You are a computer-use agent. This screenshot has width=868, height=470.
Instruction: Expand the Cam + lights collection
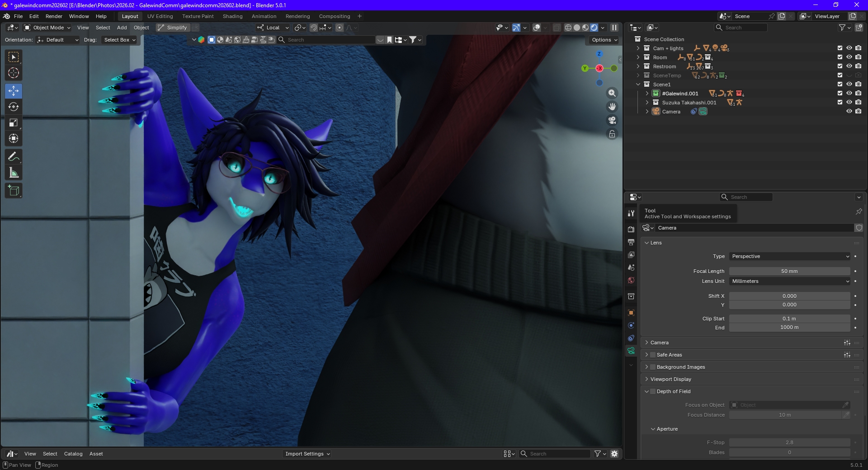pyautogui.click(x=638, y=48)
